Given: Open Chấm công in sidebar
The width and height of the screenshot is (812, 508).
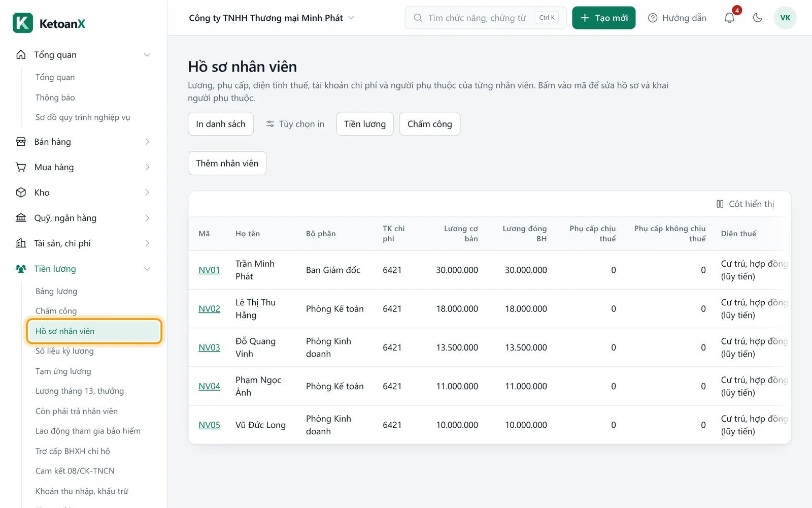Looking at the screenshot, I should point(56,311).
